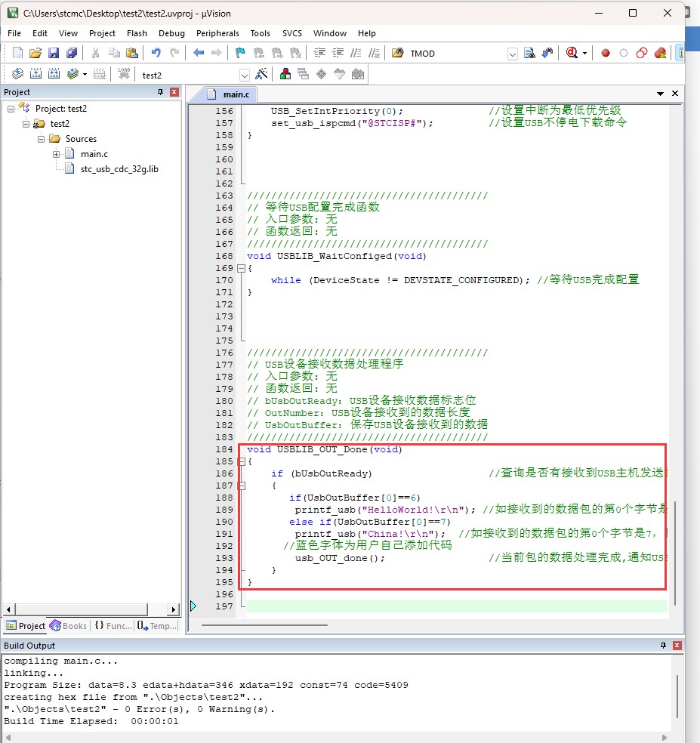Image resolution: width=700 pixels, height=743 pixels.
Task: Toggle the Project panel pin
Action: pyautogui.click(x=161, y=92)
